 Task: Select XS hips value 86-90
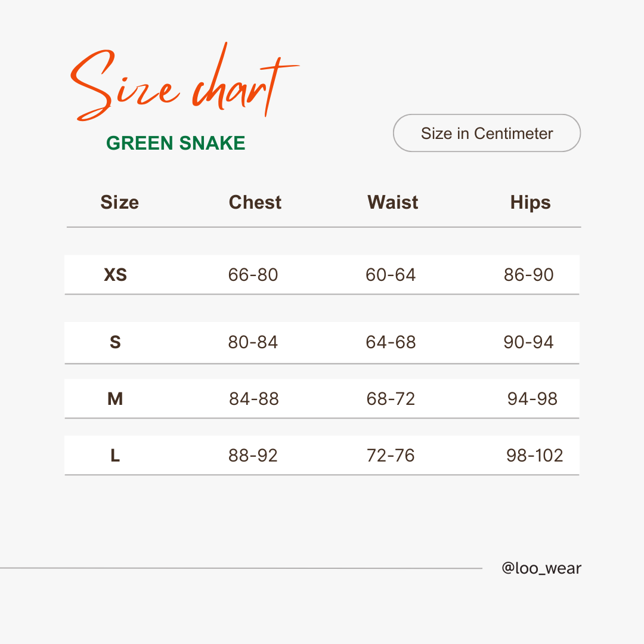(x=528, y=275)
